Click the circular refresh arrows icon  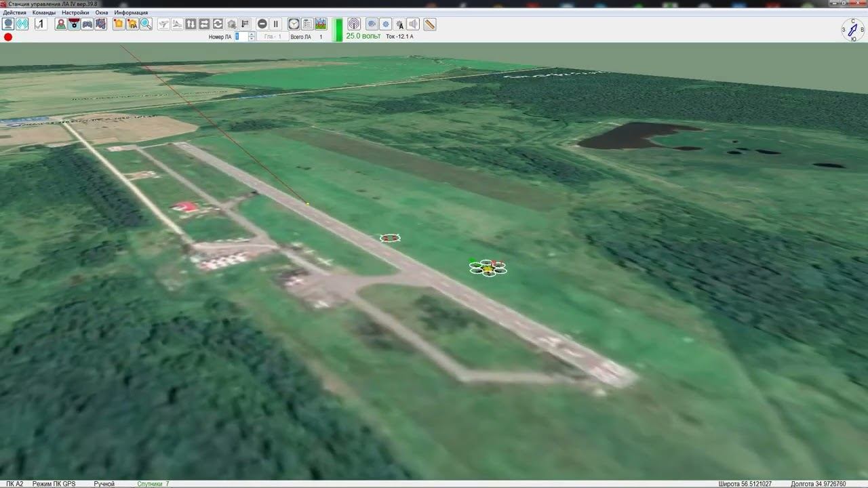(218, 24)
